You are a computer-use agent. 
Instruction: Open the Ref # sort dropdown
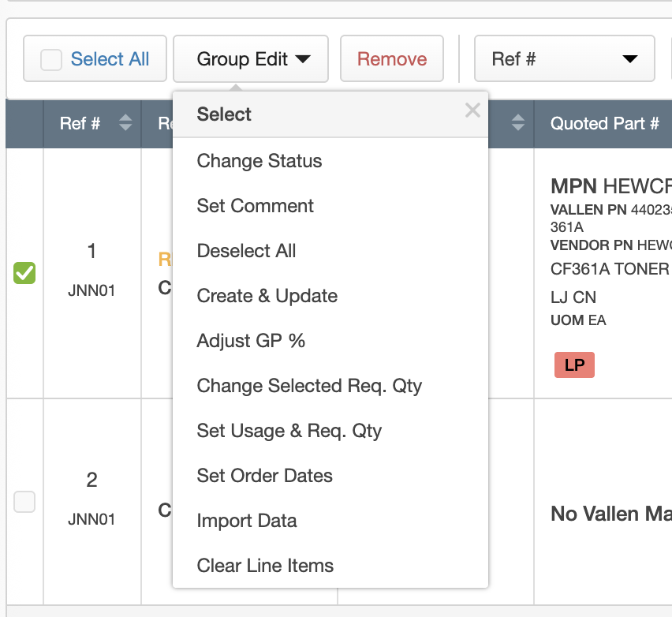[x=564, y=59]
